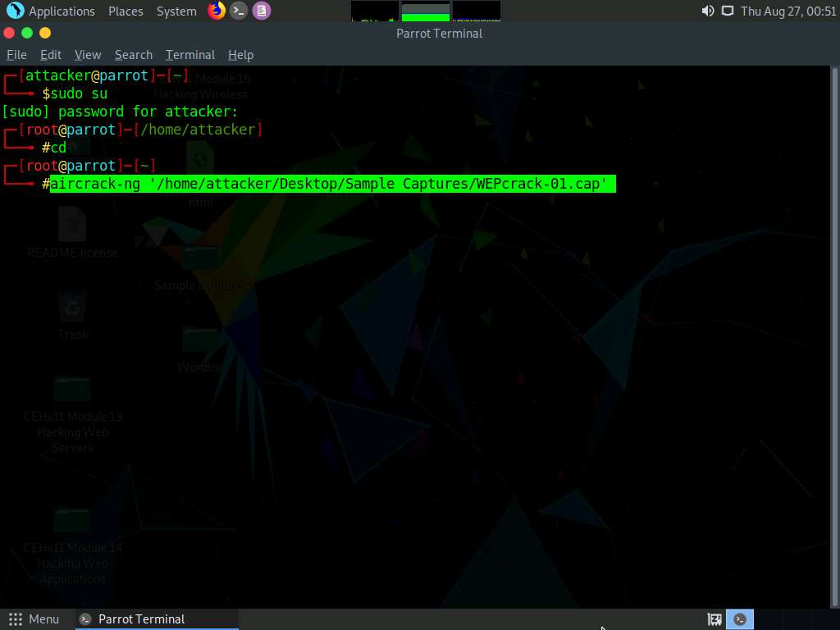840x630 pixels.
Task: Open the text editor icon in top panel
Action: pos(259,11)
